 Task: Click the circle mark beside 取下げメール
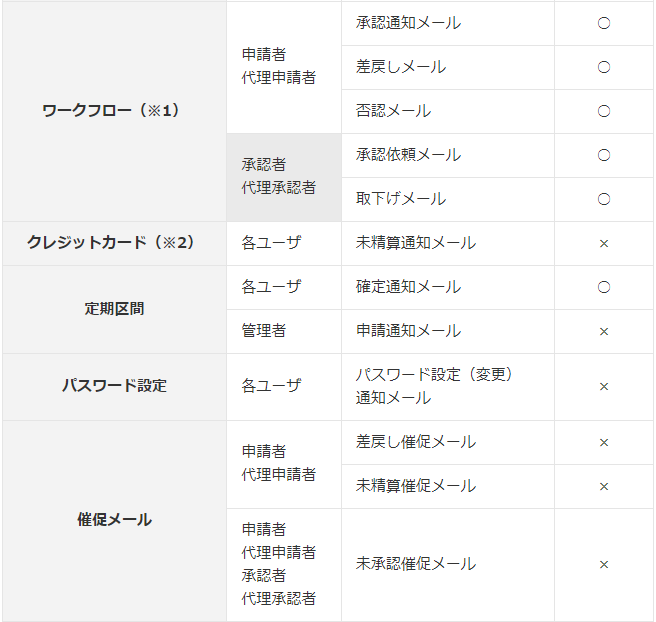(x=604, y=199)
